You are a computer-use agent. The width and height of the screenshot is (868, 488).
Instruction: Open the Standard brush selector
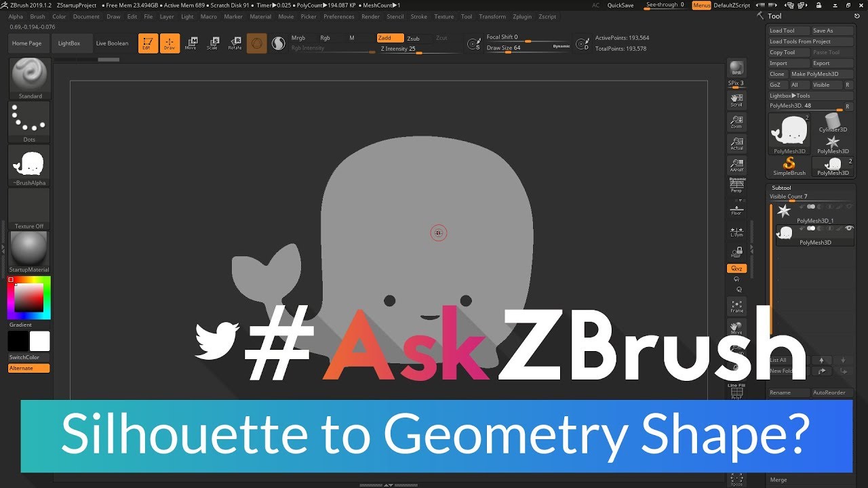click(x=30, y=79)
